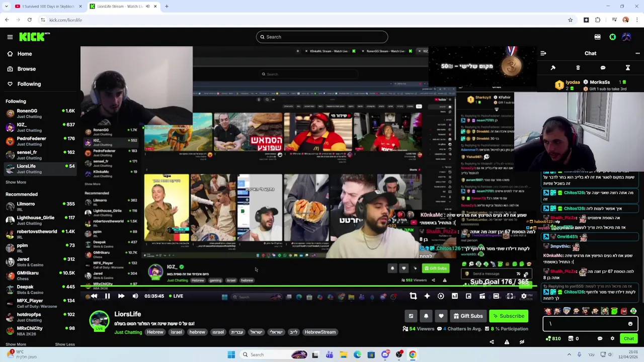Click hourglass slow-mode icon in chat

628,68
